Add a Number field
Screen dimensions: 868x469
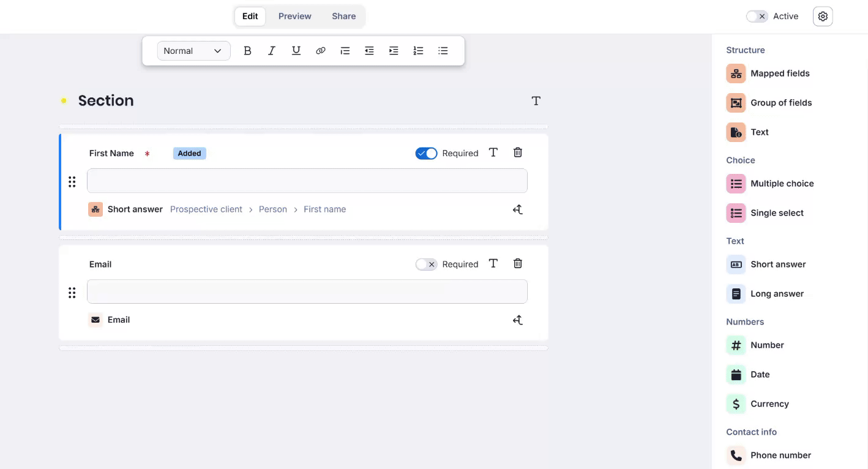[755, 345]
